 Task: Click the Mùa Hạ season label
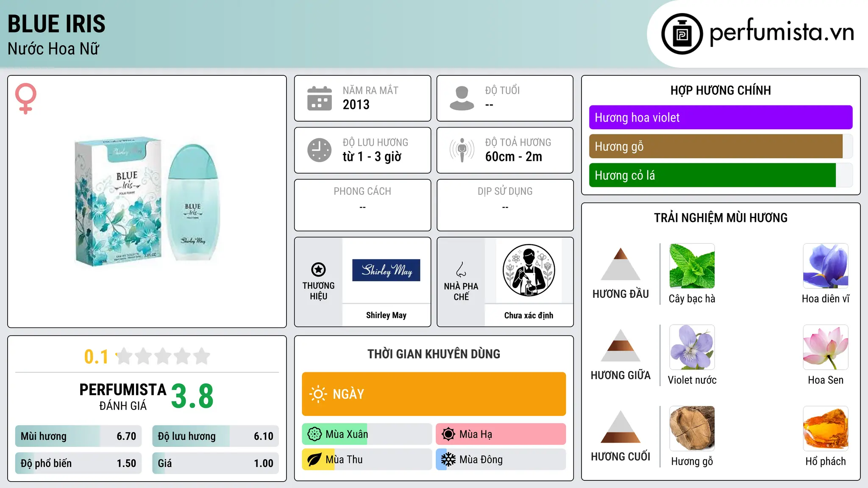(476, 434)
